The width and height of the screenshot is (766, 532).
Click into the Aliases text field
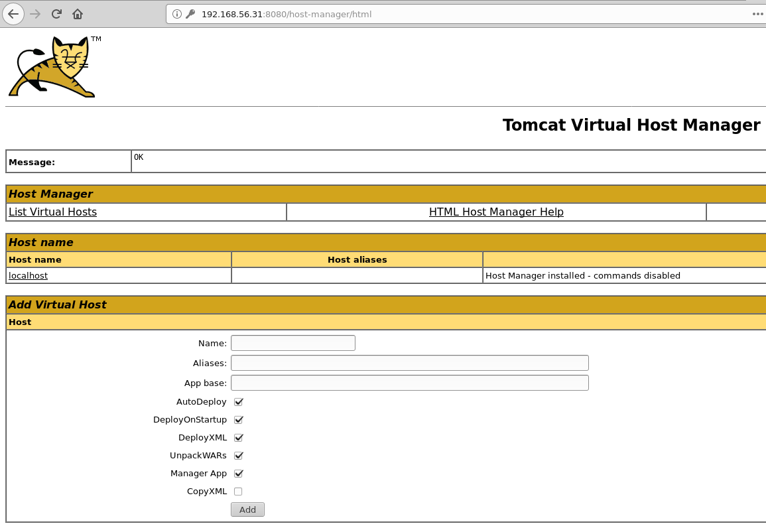click(410, 363)
